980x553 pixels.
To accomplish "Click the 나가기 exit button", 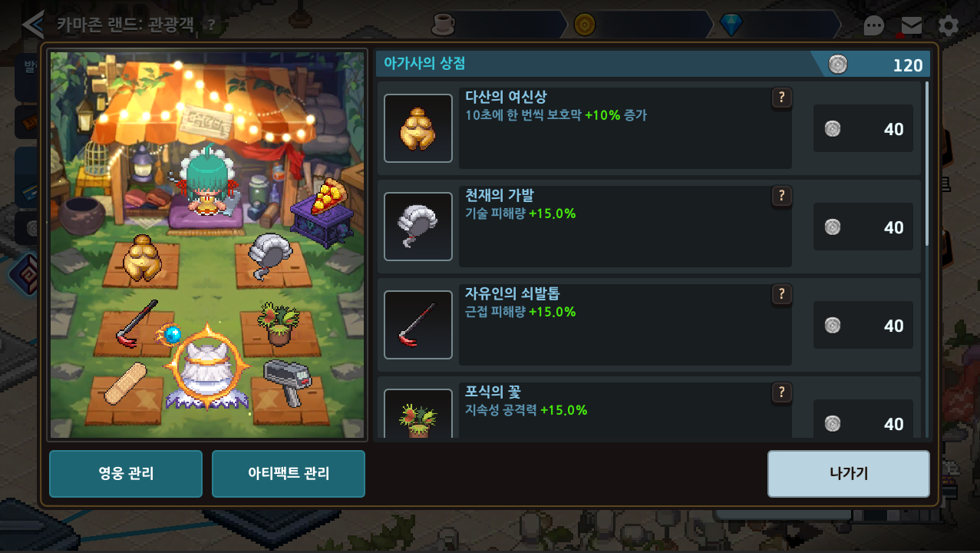I will (x=849, y=474).
